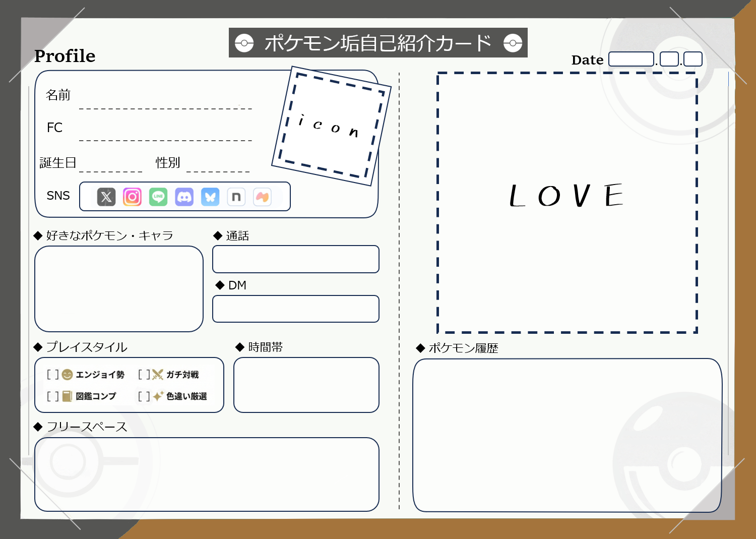Click the LINE app icon

tap(158, 197)
